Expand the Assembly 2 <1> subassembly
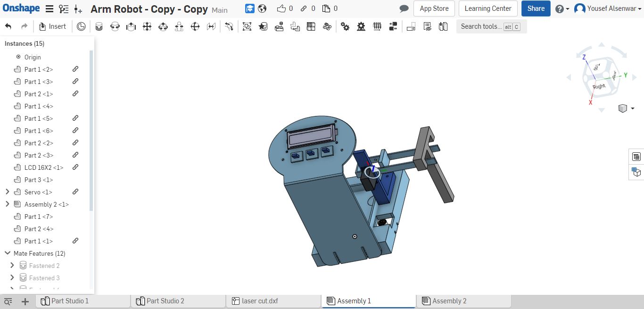Screen dimensions: 644x309 pyautogui.click(x=7, y=204)
